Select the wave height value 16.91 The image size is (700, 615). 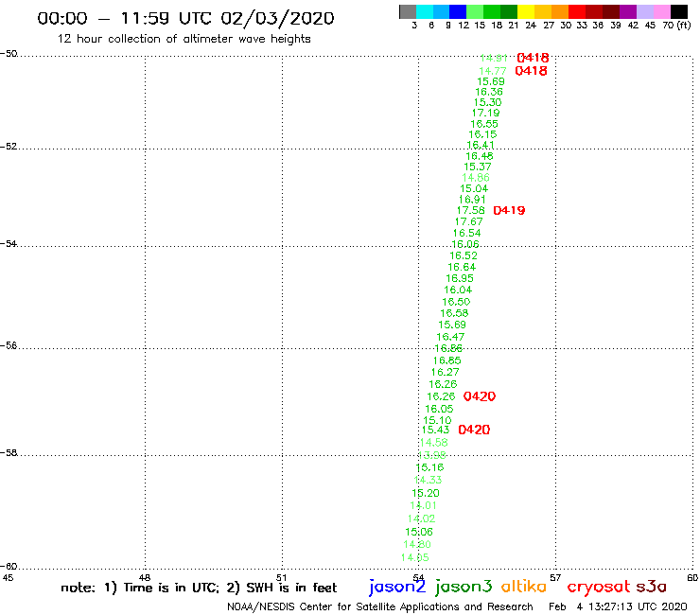click(x=472, y=200)
